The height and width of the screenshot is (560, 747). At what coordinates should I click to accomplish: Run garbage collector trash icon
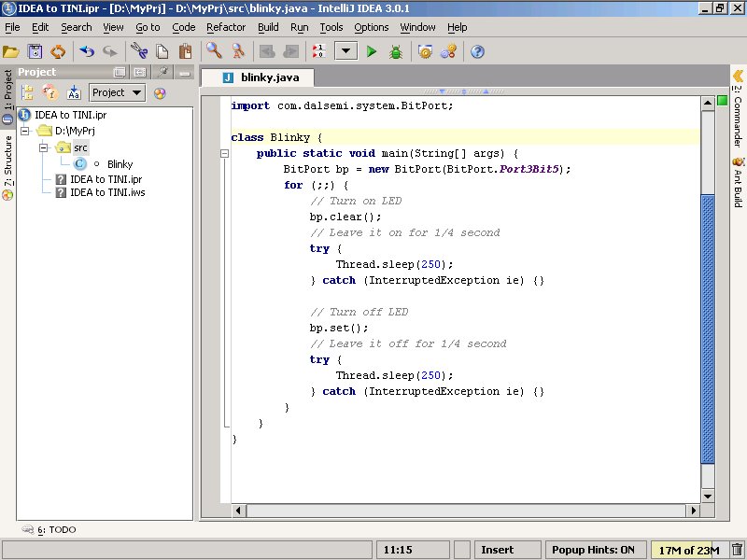[737, 550]
